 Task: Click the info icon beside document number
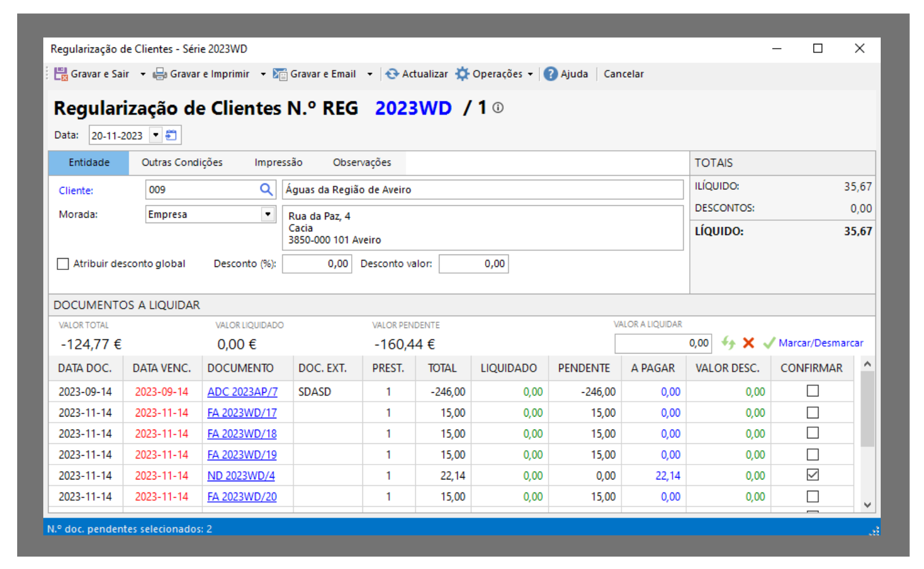pos(498,108)
